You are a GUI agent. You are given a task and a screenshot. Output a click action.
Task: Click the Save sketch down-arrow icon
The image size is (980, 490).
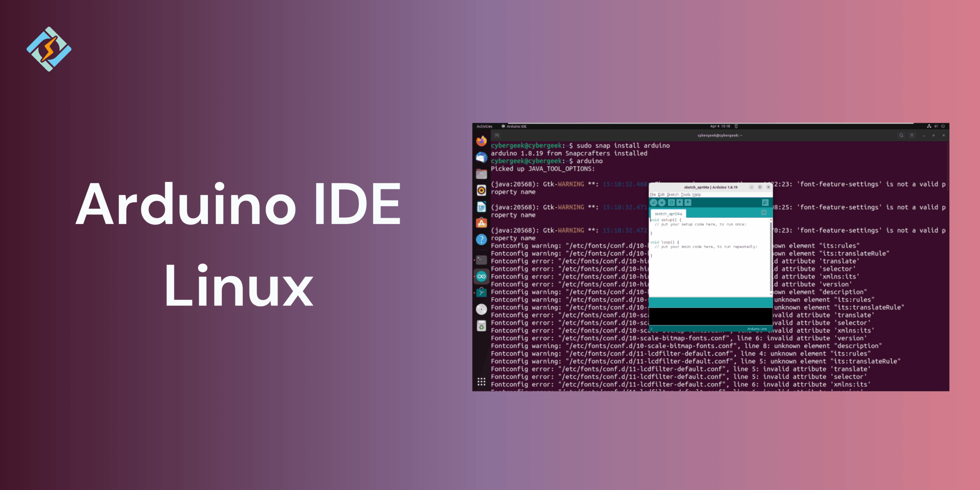688,203
